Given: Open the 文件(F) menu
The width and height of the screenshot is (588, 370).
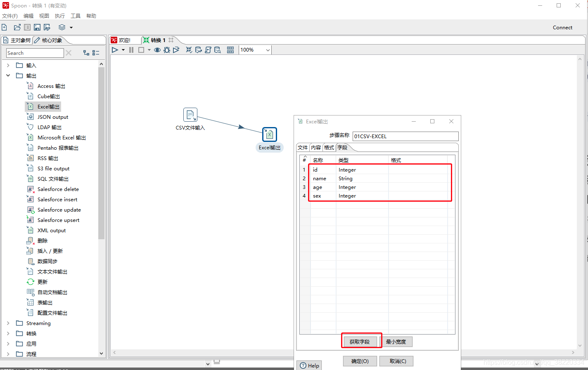Looking at the screenshot, I should [x=10, y=16].
